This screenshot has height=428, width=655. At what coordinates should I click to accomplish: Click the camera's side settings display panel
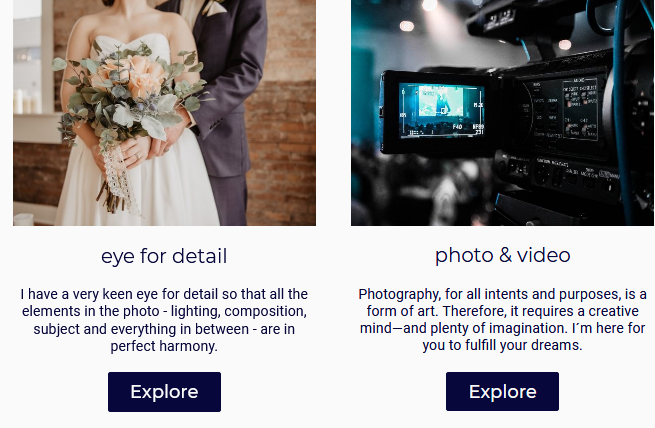pyautogui.click(x=581, y=109)
